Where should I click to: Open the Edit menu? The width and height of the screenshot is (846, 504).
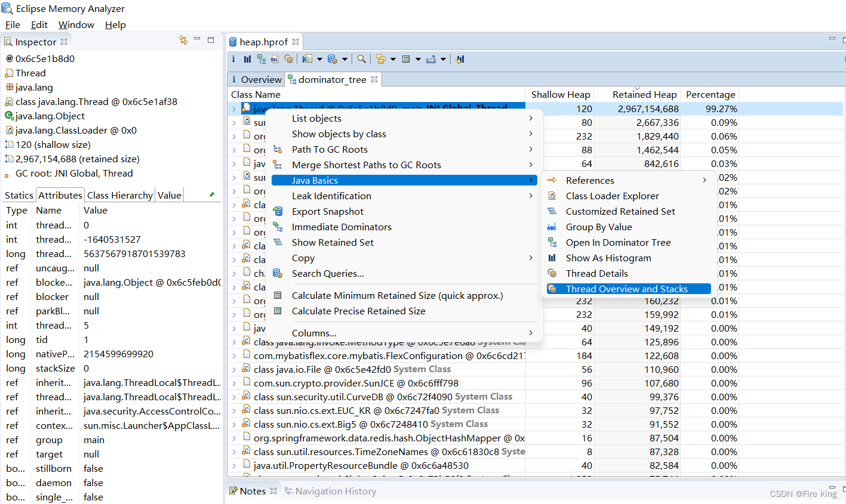point(39,24)
